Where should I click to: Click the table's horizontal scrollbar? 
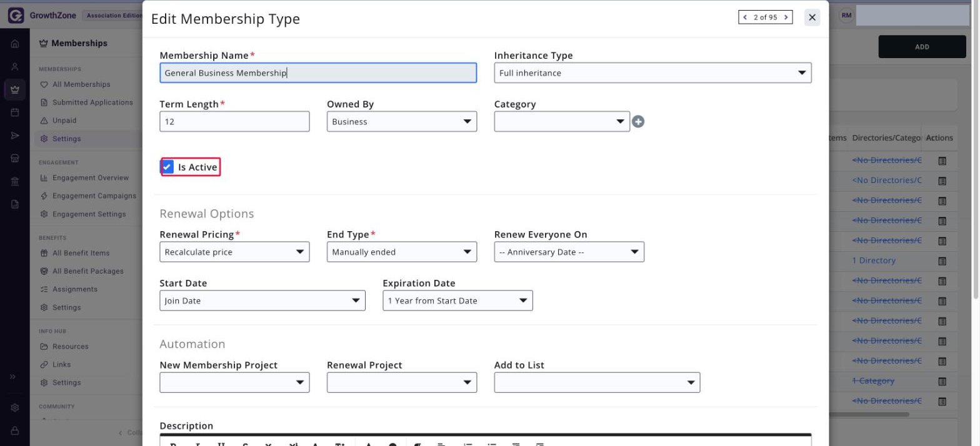coord(869,414)
